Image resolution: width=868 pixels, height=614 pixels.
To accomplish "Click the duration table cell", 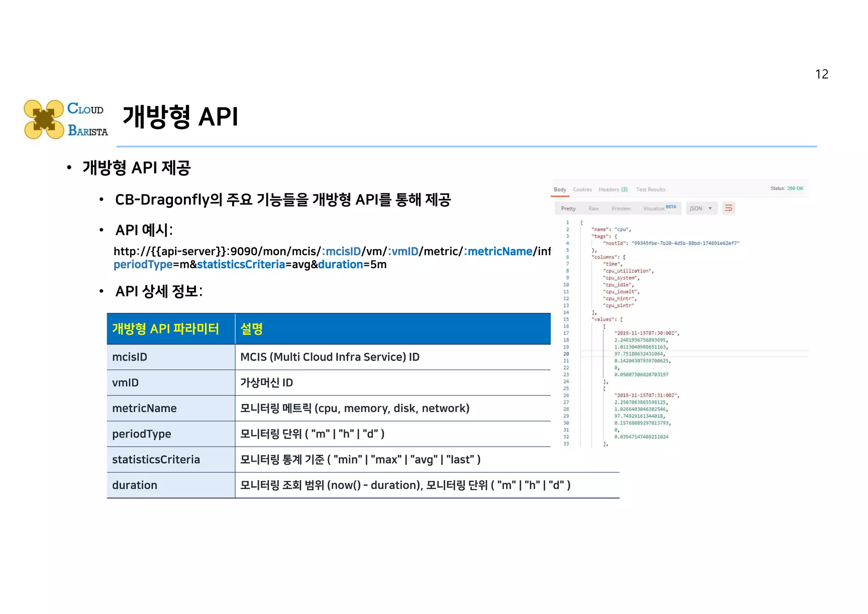I will click(x=171, y=485).
